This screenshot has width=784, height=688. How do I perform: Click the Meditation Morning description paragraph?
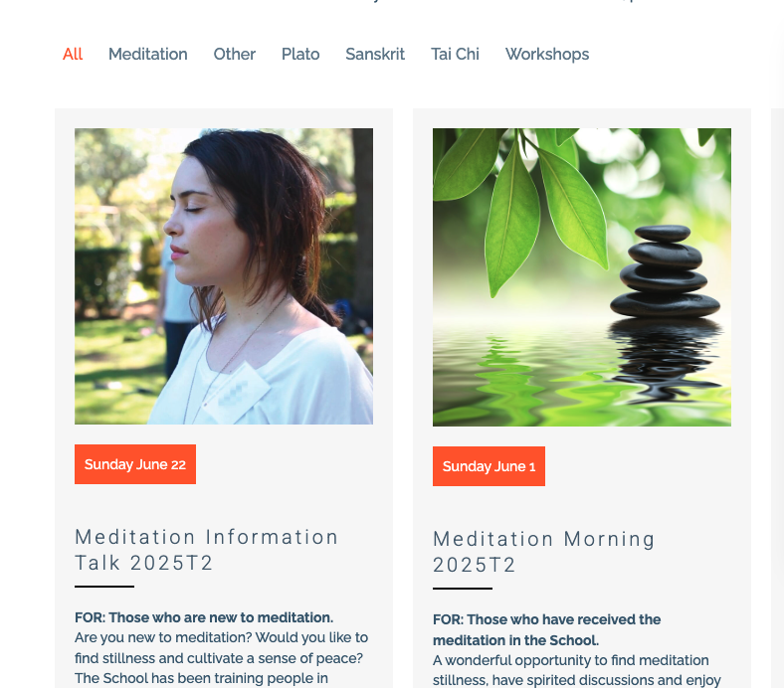[576, 670]
